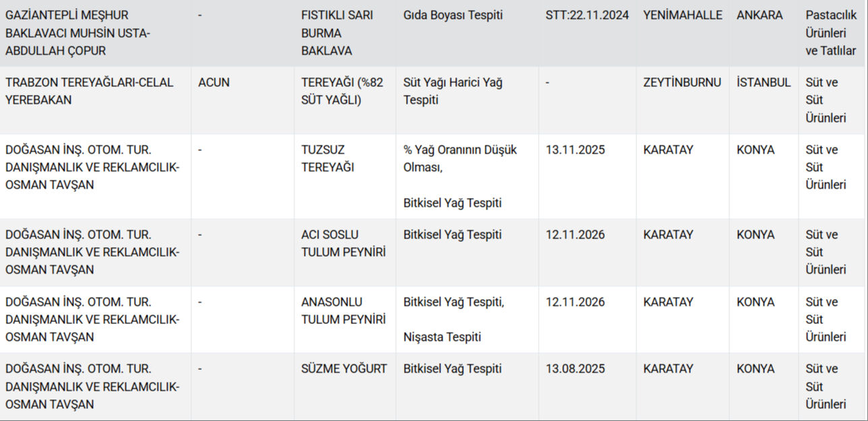Viewport: 868px width, 421px height.
Task: Select the Tereyağı (%82 Süt Yağlı) cell
Action: pos(342,91)
